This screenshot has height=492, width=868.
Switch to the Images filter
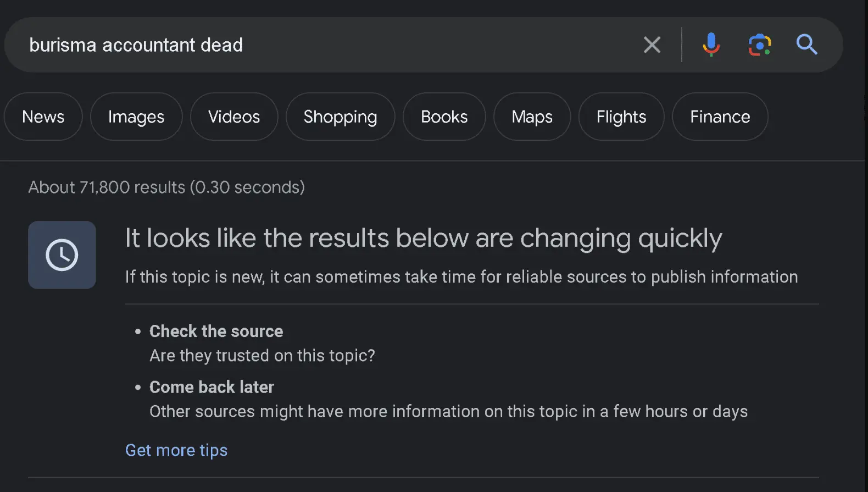pyautogui.click(x=136, y=117)
